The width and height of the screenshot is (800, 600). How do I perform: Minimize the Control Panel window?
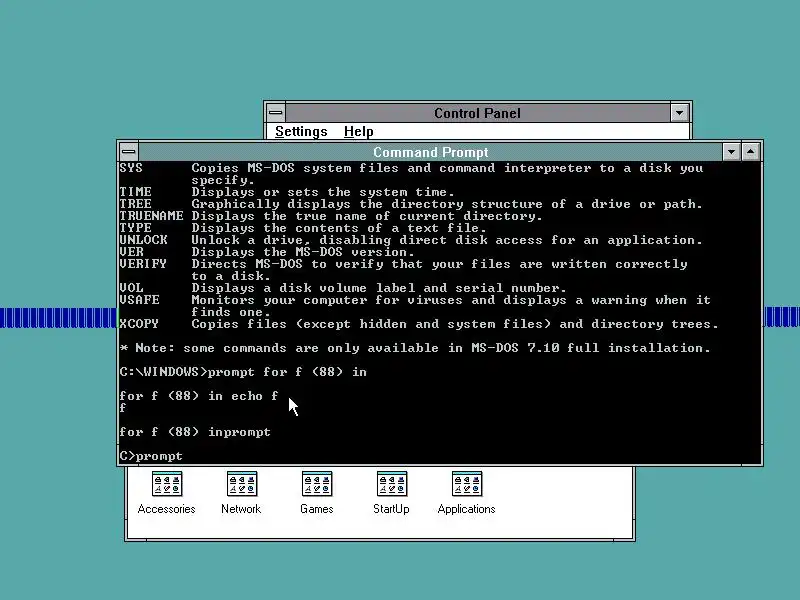coord(679,113)
